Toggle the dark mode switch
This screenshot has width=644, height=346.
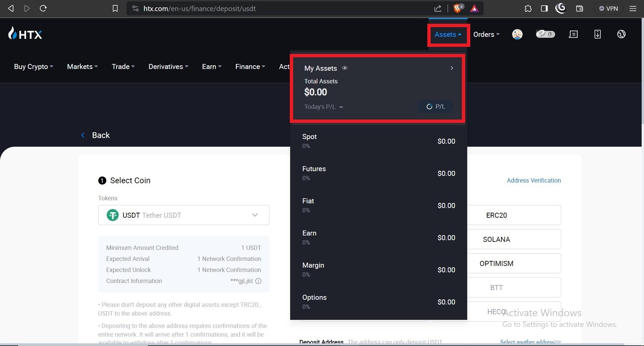pyautogui.click(x=545, y=34)
